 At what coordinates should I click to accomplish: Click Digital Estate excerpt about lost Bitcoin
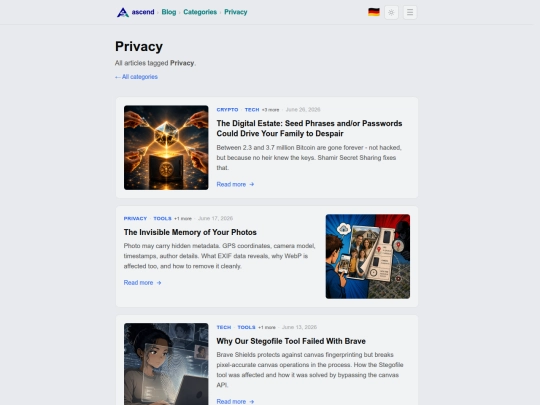[x=309, y=158]
